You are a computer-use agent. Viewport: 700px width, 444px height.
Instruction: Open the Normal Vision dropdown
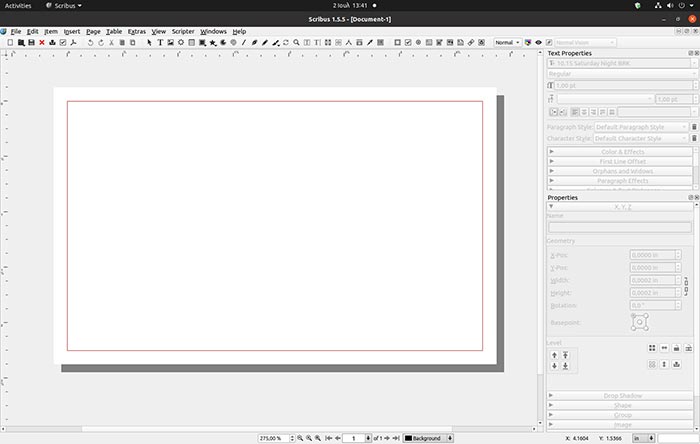coord(585,42)
